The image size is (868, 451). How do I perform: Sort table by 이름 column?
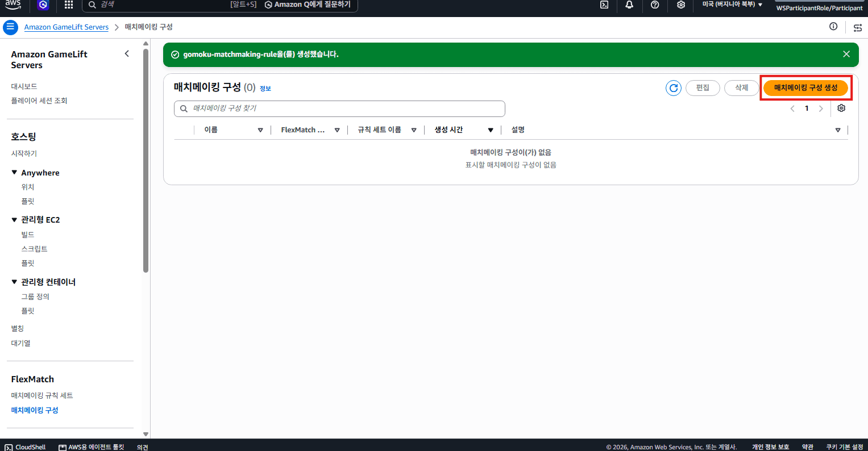(260, 130)
